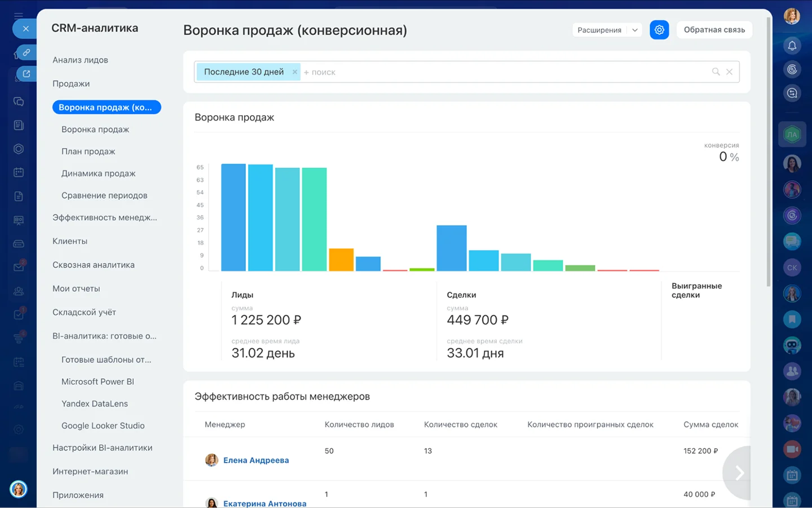This screenshot has width=812, height=508.
Task: Open mail icon with red badge
Action: click(x=19, y=266)
